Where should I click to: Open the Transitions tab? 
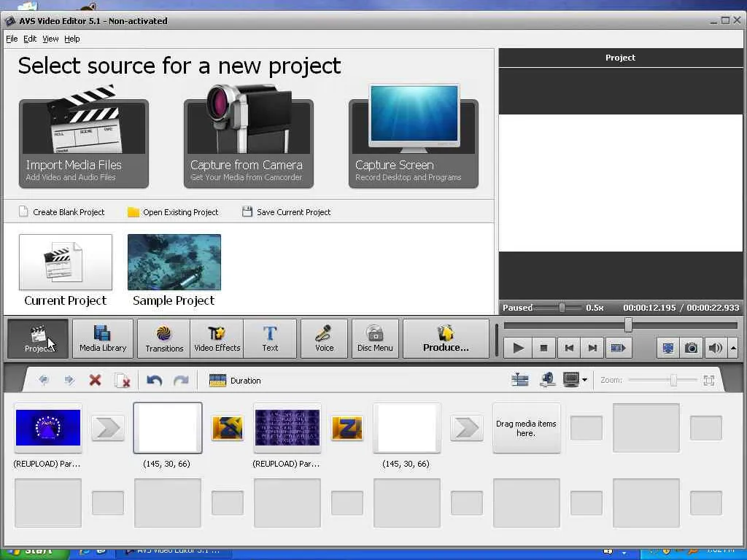point(164,338)
